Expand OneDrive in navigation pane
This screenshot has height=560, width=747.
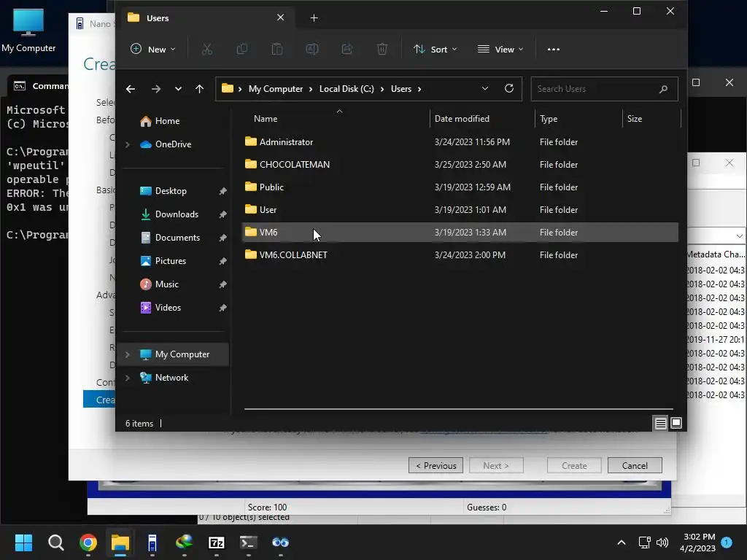tap(127, 144)
